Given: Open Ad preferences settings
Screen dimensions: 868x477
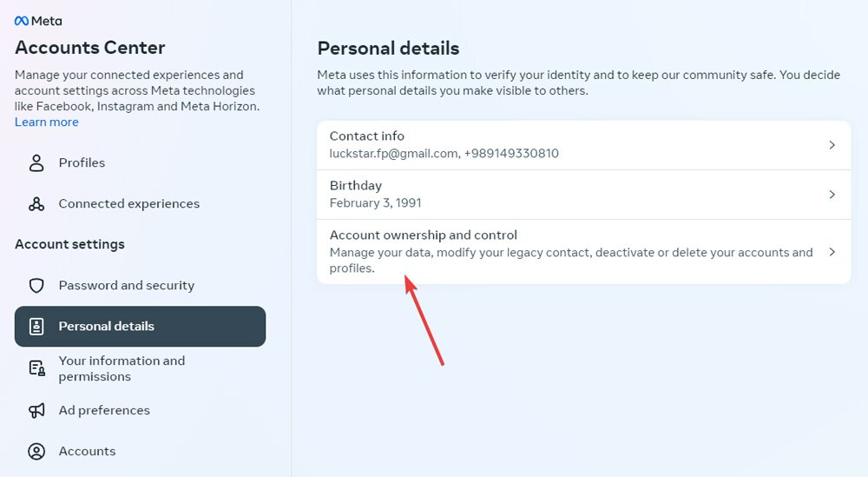Looking at the screenshot, I should pyautogui.click(x=104, y=410).
